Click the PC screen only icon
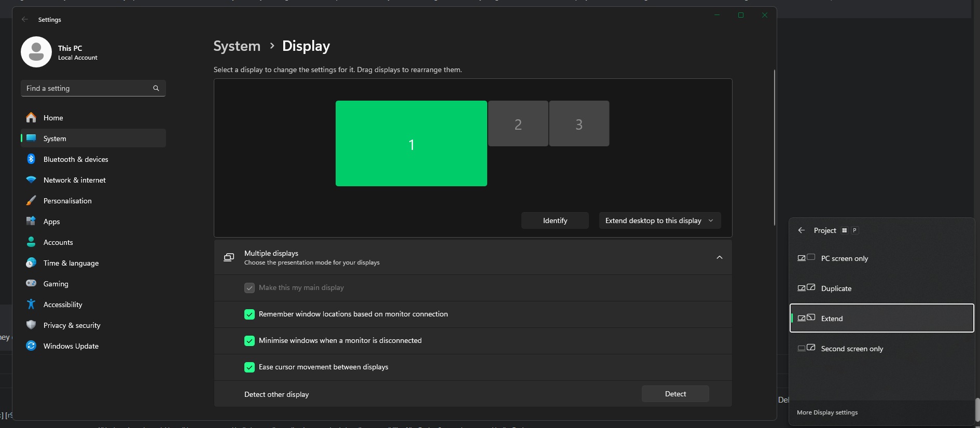The height and width of the screenshot is (428, 980). [x=806, y=258]
